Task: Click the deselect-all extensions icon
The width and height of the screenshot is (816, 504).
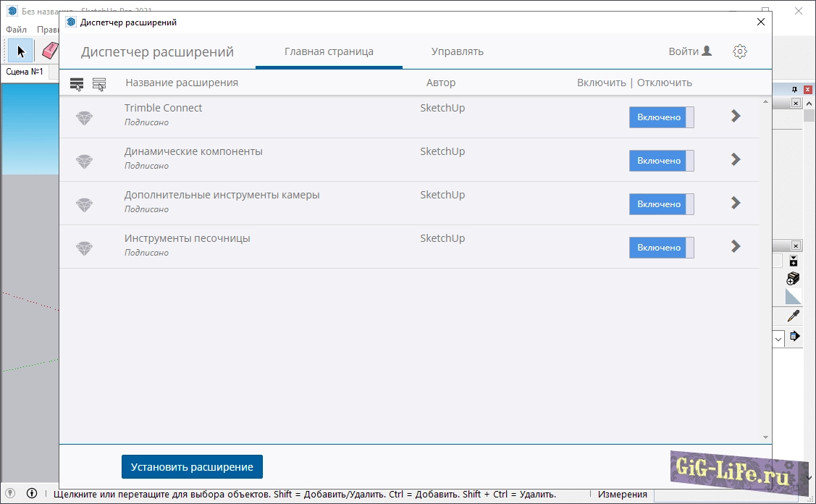Action: click(x=99, y=84)
